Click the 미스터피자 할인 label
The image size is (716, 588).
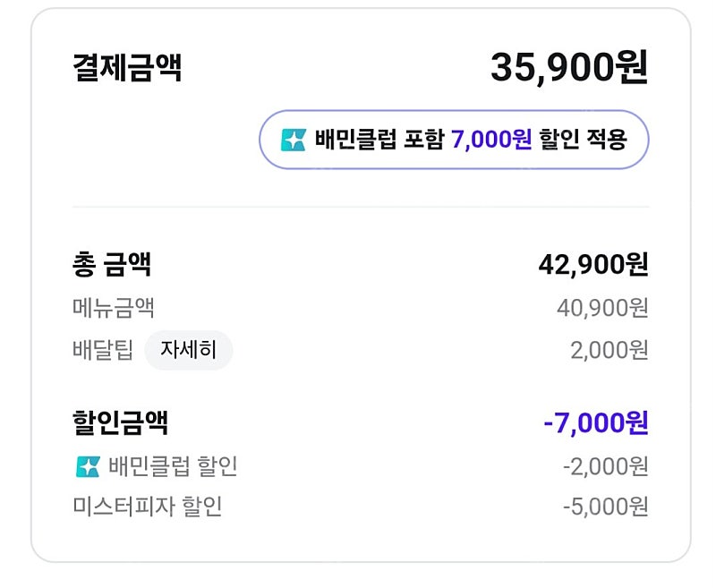[x=148, y=507]
